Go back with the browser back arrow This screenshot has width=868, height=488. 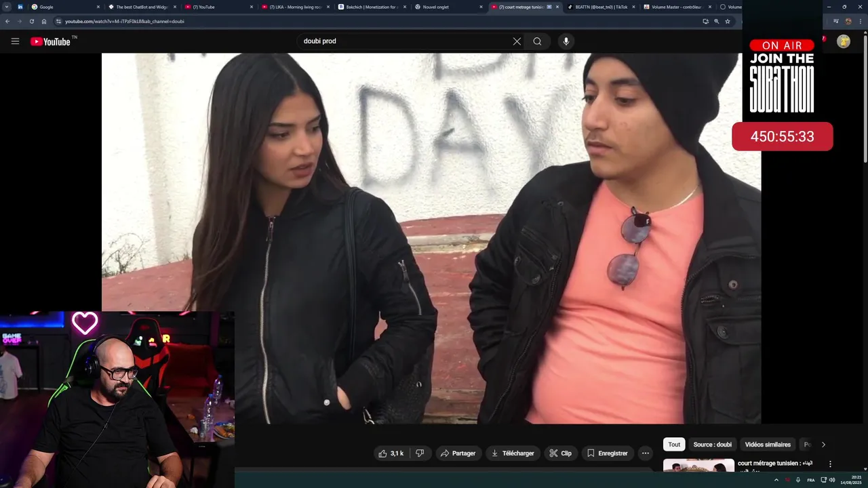click(x=7, y=21)
